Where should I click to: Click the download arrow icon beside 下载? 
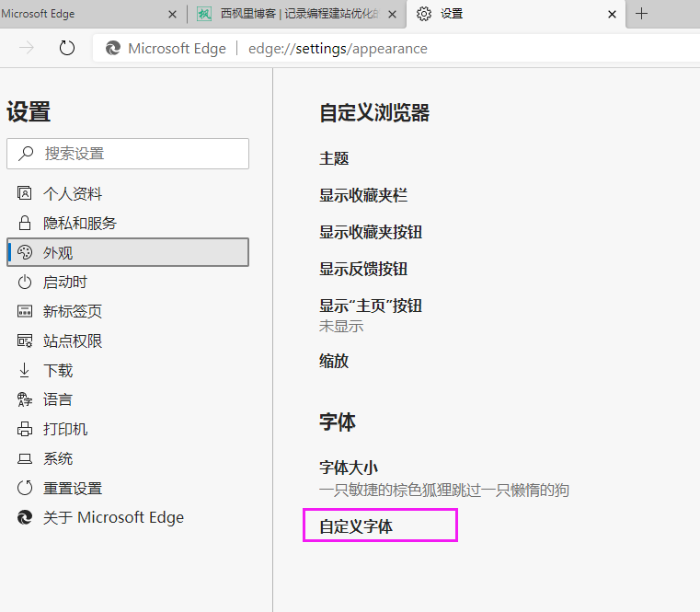click(x=24, y=370)
